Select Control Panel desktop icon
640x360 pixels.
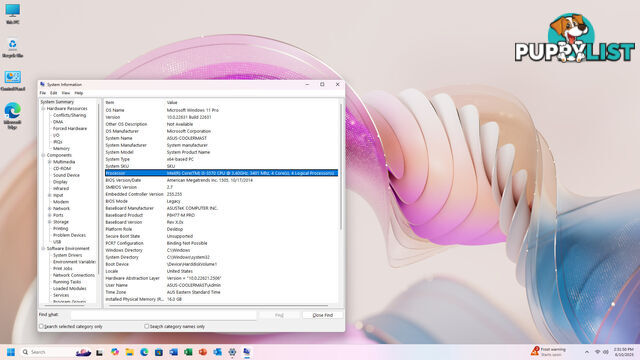tap(13, 81)
